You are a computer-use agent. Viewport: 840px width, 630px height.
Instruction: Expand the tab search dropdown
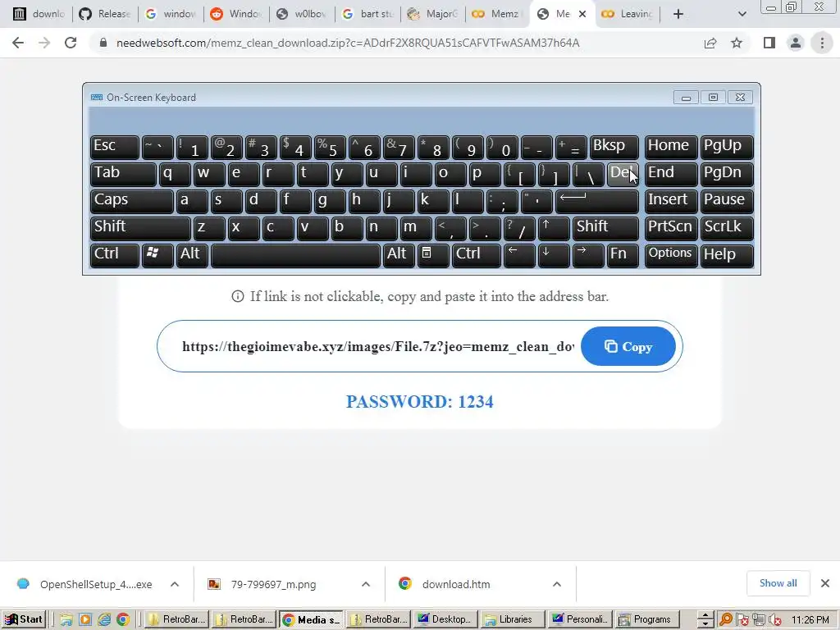coord(742,14)
